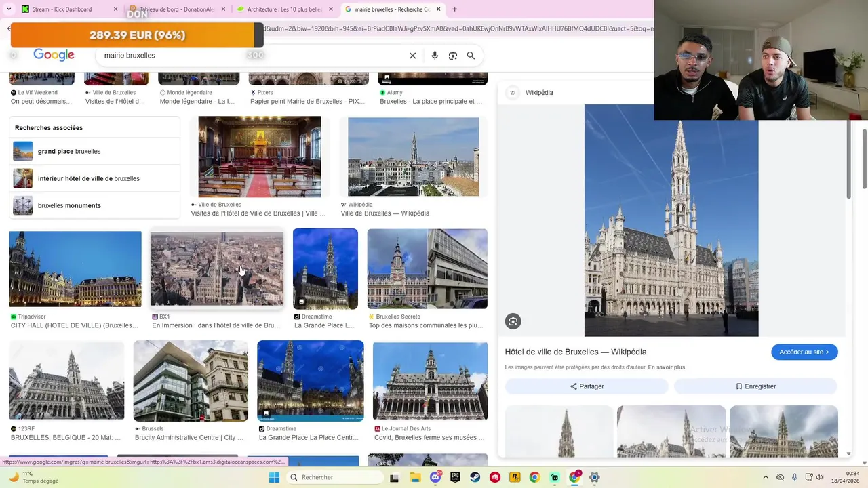Viewport: 868px width, 488px height.
Task: Open Le Journal Des Arts Covid image
Action: (430, 381)
